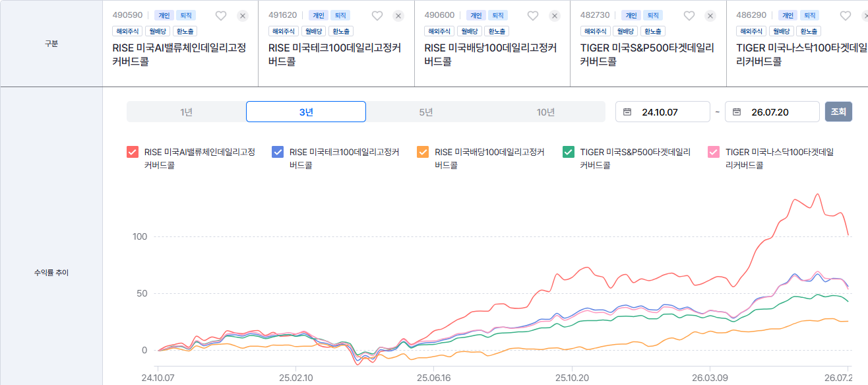Click ticker code 482730
Viewport: 868px width, 385px height.
[595, 15]
